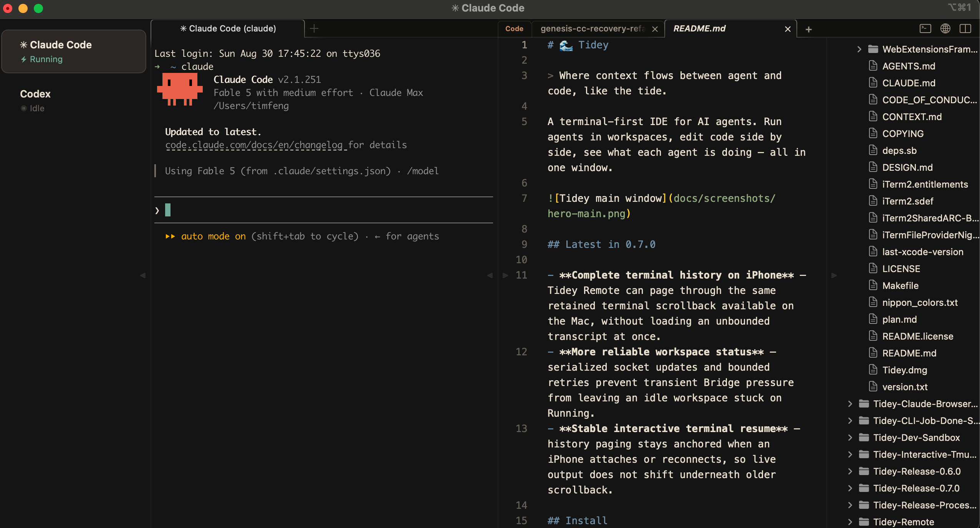Expand the Tidey-Release-0.6.0 folder chevron
This screenshot has height=528, width=980.
(x=850, y=471)
